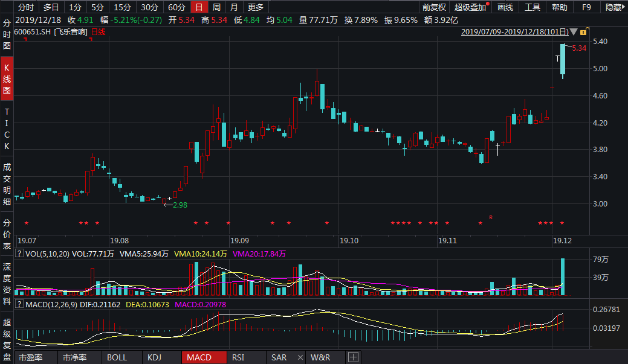Click the 额 3.92亿 amount value

441,20
